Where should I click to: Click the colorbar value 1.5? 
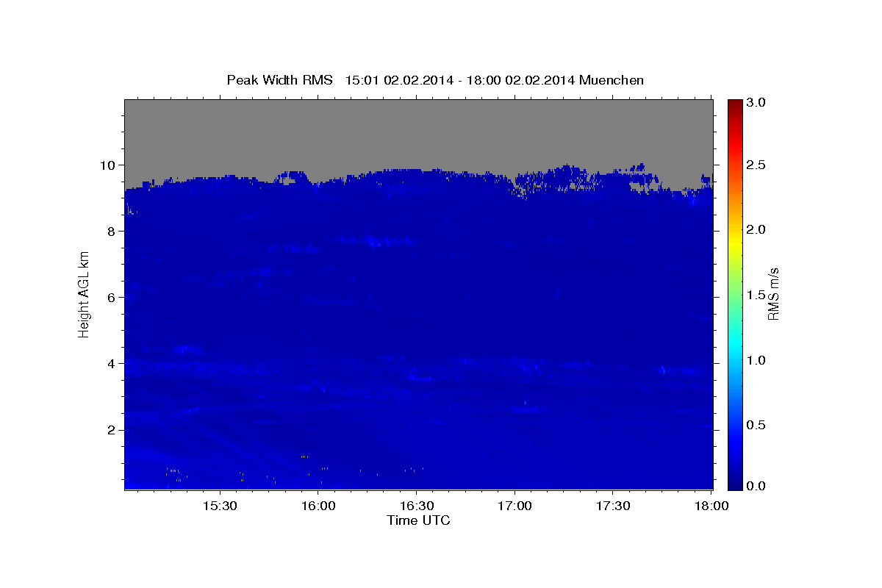(757, 295)
